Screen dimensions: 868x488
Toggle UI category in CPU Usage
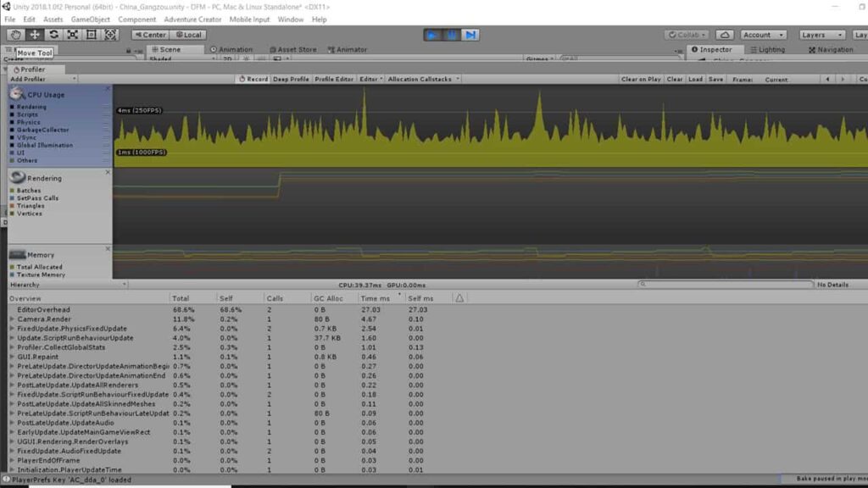tap(12, 152)
